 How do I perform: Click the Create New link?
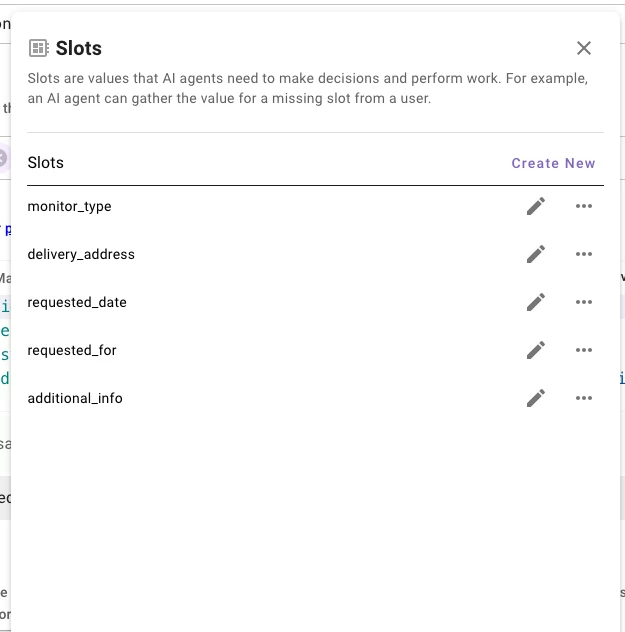click(x=553, y=163)
